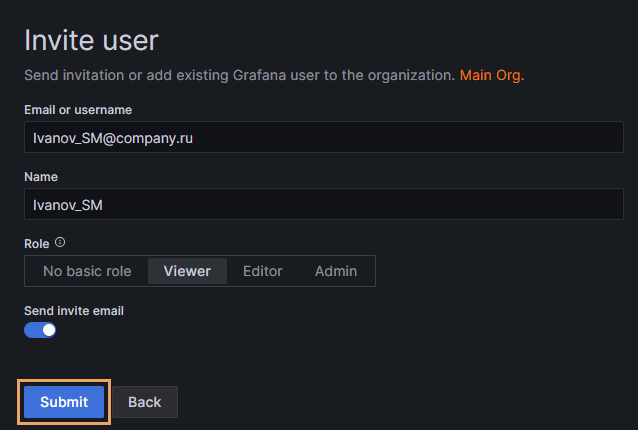Select No basic role

pos(87,271)
